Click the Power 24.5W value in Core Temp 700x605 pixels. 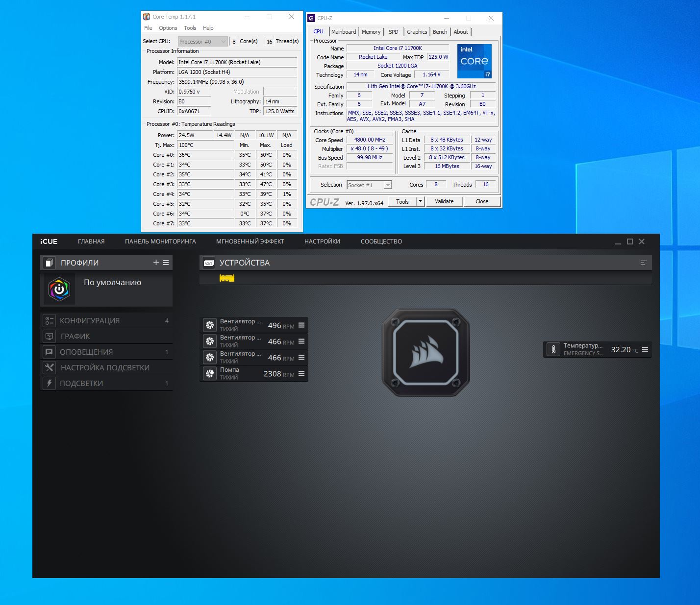pyautogui.click(x=196, y=135)
